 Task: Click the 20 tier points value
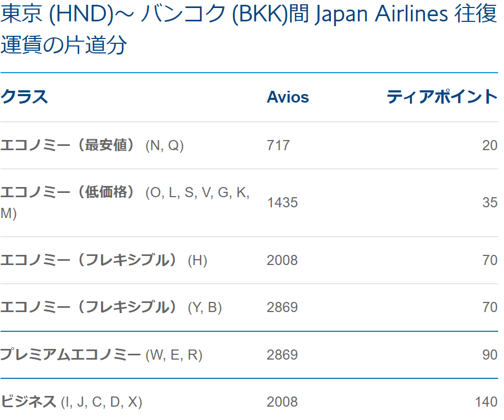[490, 145]
